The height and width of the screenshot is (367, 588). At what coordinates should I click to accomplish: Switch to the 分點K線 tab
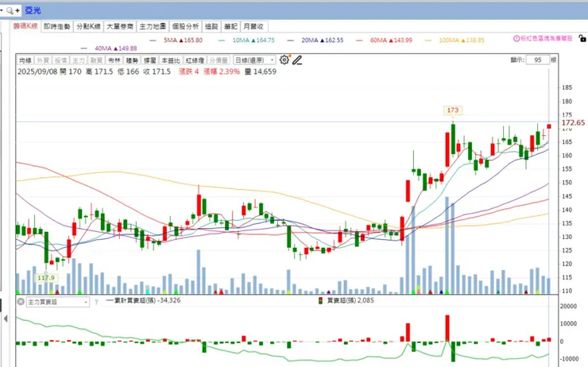pyautogui.click(x=88, y=27)
